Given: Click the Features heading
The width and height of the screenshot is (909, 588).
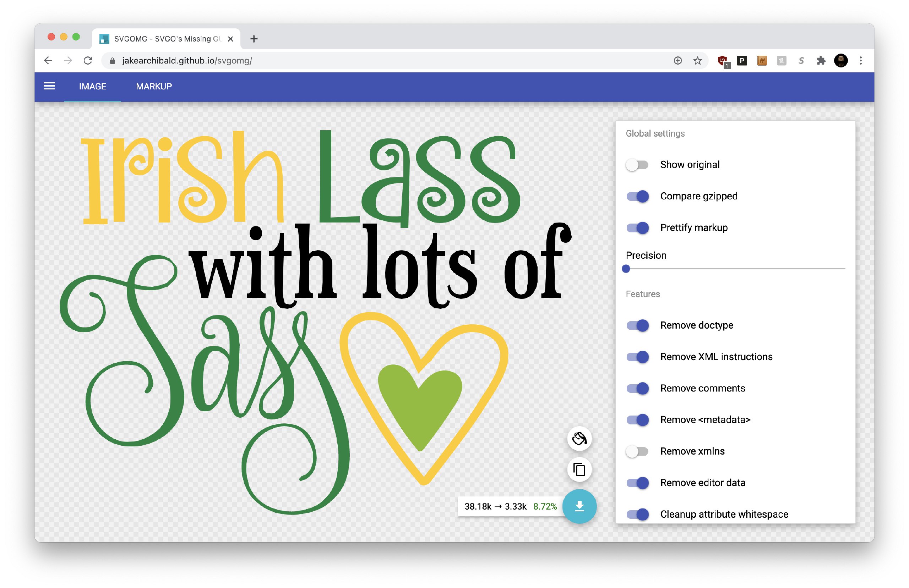Looking at the screenshot, I should click(643, 294).
